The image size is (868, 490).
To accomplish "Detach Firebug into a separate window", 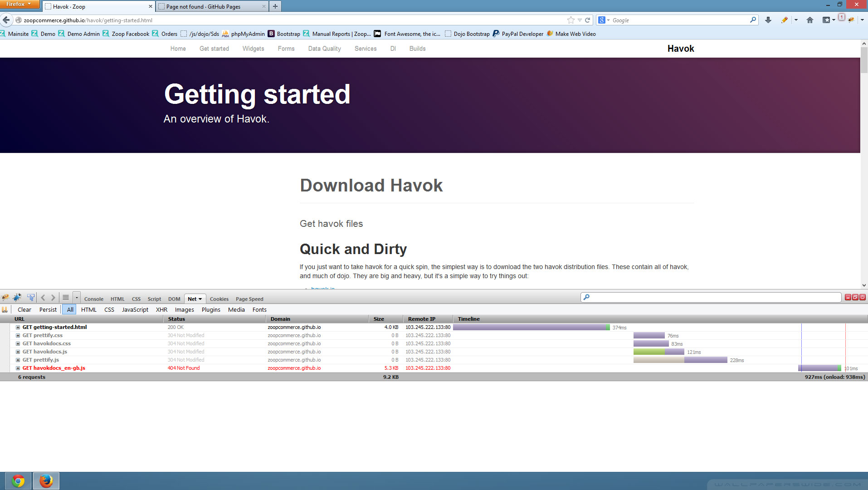I will coord(855,297).
